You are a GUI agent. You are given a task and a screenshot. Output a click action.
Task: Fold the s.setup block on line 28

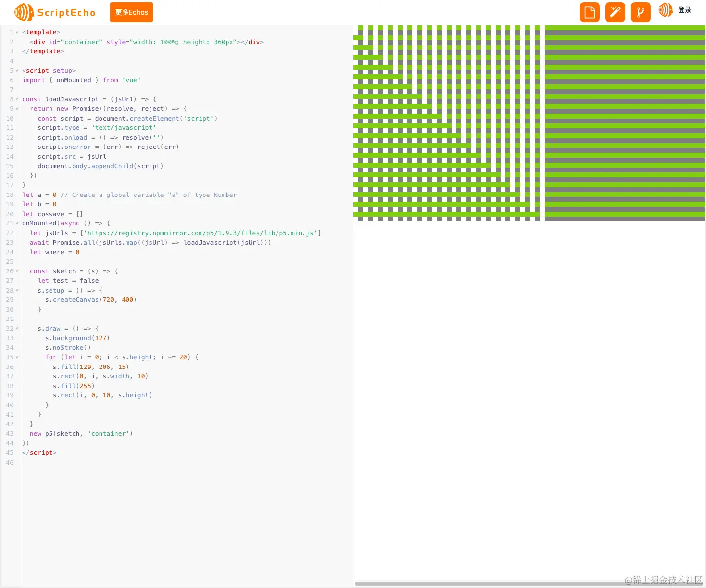click(17, 290)
